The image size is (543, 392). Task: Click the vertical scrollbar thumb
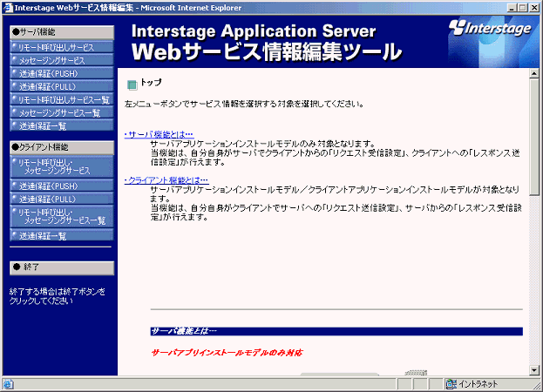point(534,137)
